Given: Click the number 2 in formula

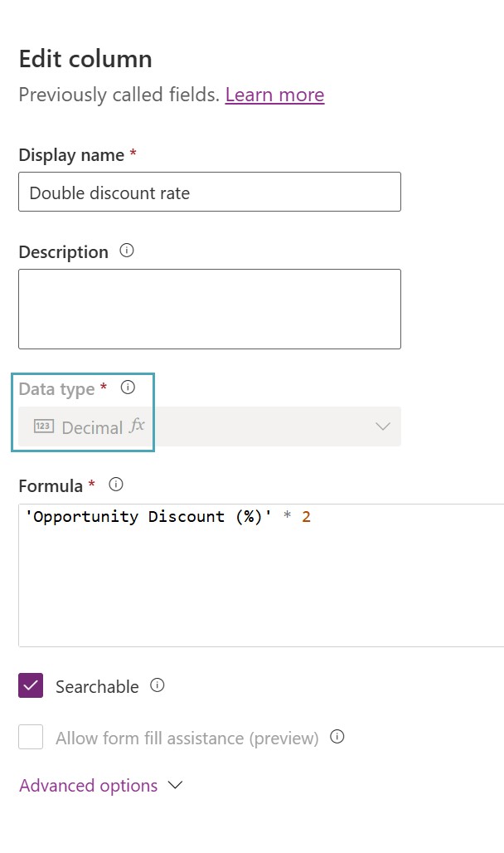Looking at the screenshot, I should (x=306, y=517).
